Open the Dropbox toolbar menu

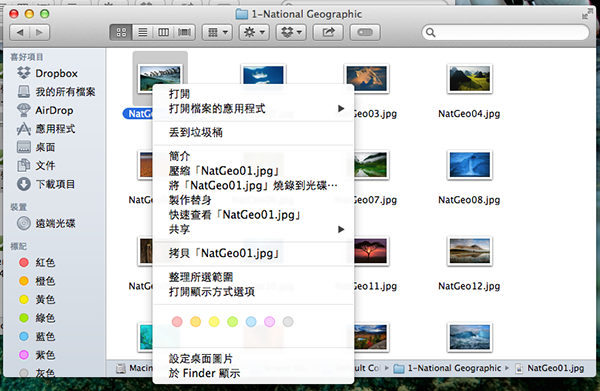[291, 33]
